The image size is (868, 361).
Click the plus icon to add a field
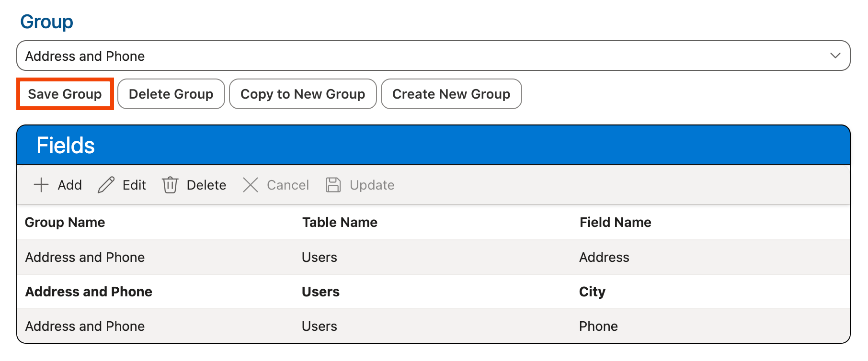pyautogui.click(x=42, y=185)
